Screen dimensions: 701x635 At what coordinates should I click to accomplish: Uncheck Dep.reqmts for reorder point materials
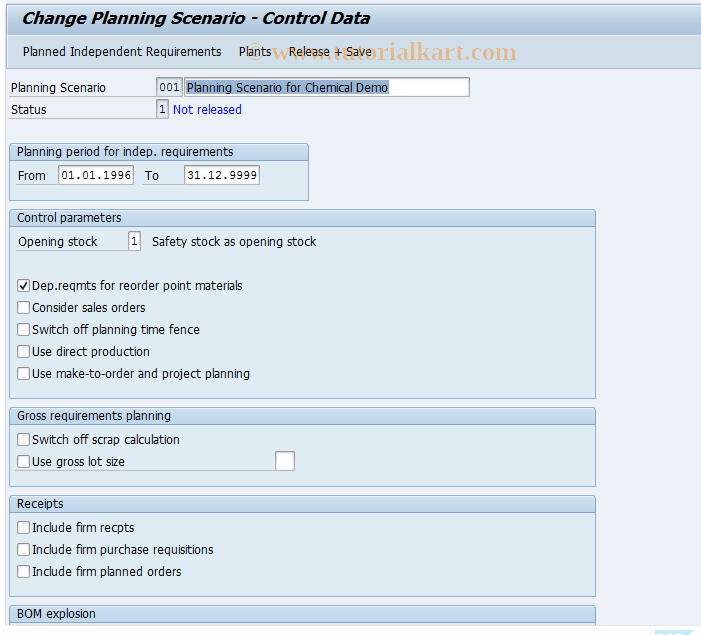click(24, 286)
